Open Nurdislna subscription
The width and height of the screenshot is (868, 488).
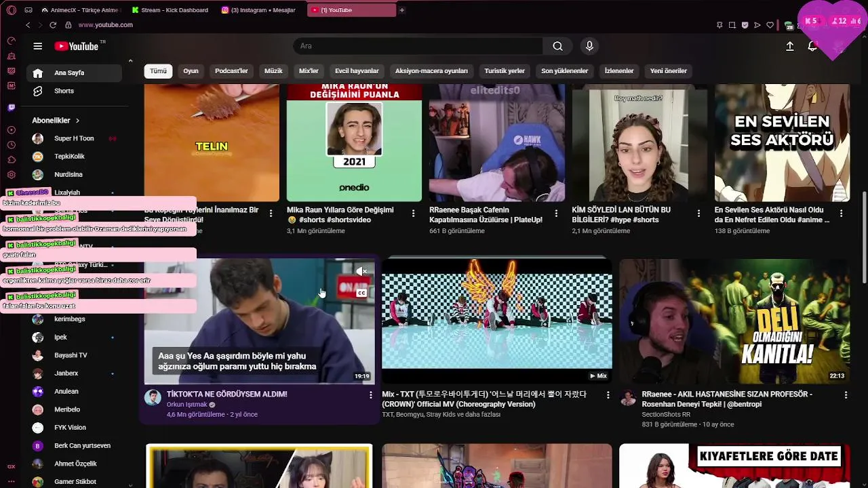point(75,175)
